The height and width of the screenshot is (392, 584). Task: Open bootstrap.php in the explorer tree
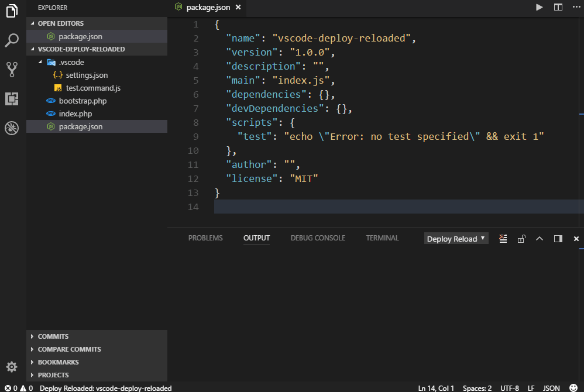[x=97, y=101]
